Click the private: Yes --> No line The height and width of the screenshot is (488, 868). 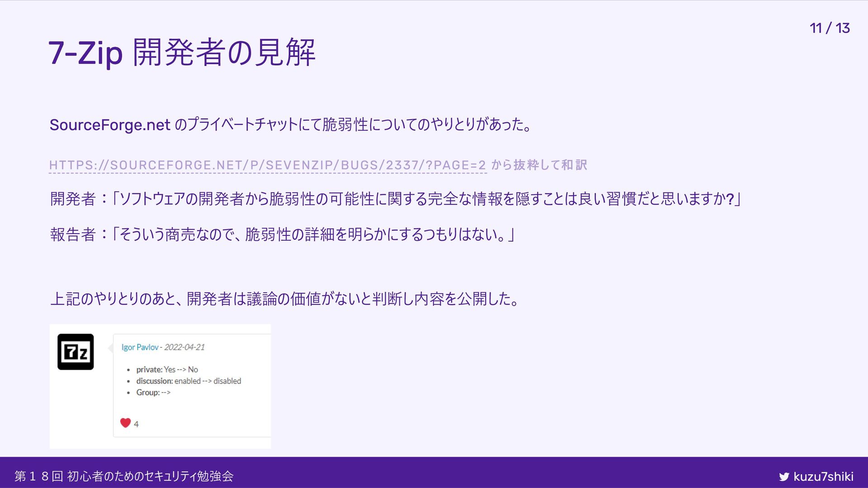click(x=167, y=370)
